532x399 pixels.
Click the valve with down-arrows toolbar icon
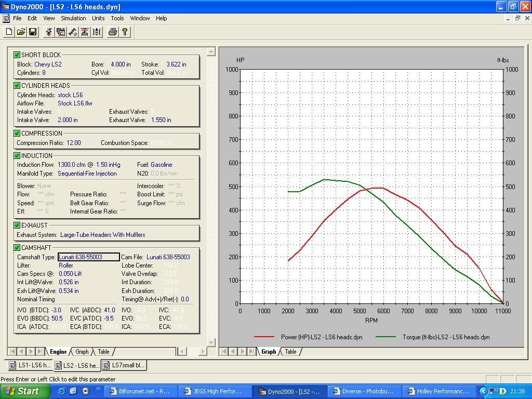49,32
